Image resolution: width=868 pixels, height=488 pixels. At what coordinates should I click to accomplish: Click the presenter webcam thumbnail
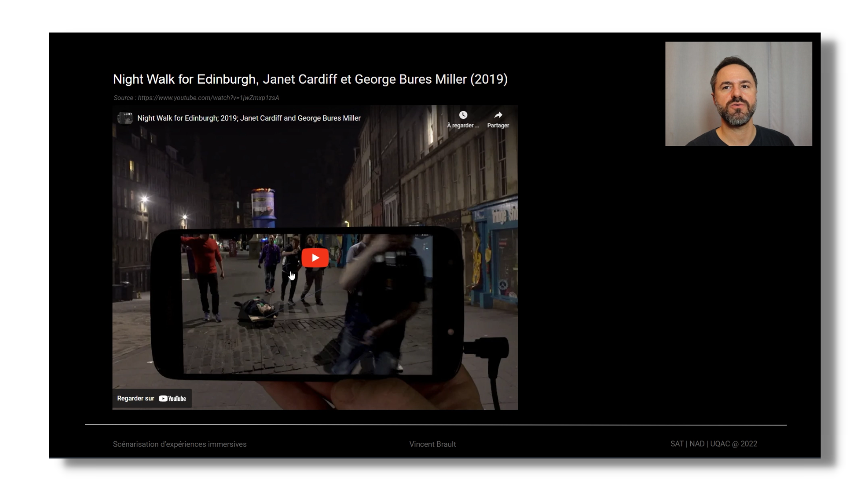coord(739,94)
